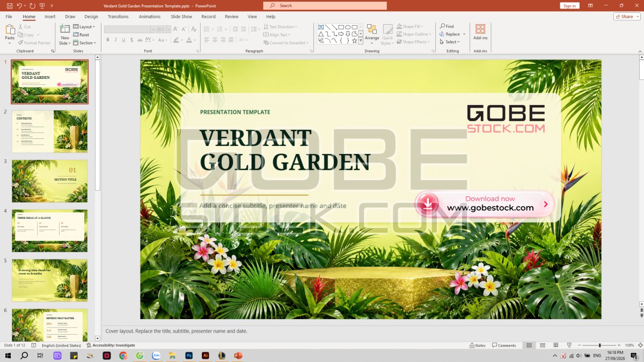Viewport: 644px width, 362px height.
Task: Click the Search box in title bar
Action: [x=325, y=5]
